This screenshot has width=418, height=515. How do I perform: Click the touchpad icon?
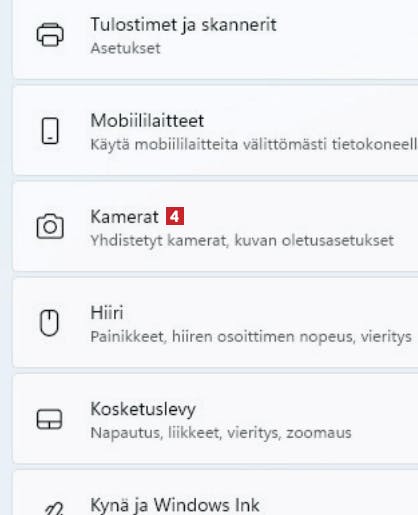tap(49, 419)
